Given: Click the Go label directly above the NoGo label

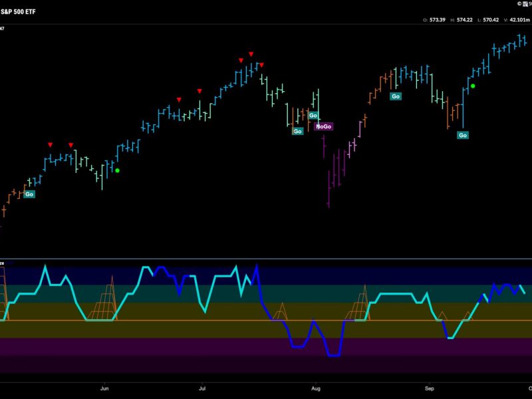Looking at the screenshot, I should coord(313,115).
